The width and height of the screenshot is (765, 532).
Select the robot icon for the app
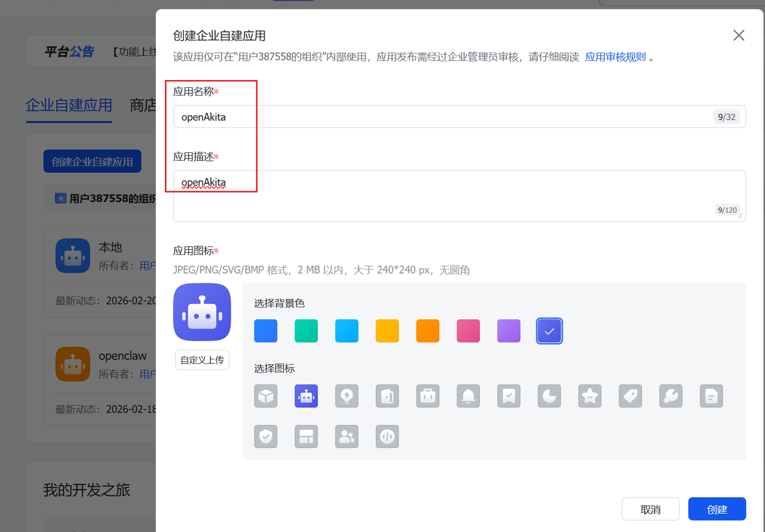point(306,396)
